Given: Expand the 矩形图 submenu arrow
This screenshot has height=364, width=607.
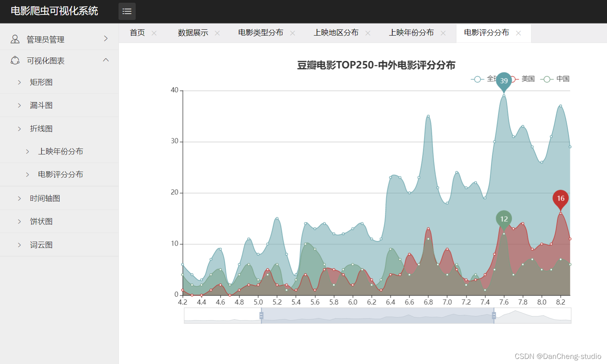Looking at the screenshot, I should (20, 82).
